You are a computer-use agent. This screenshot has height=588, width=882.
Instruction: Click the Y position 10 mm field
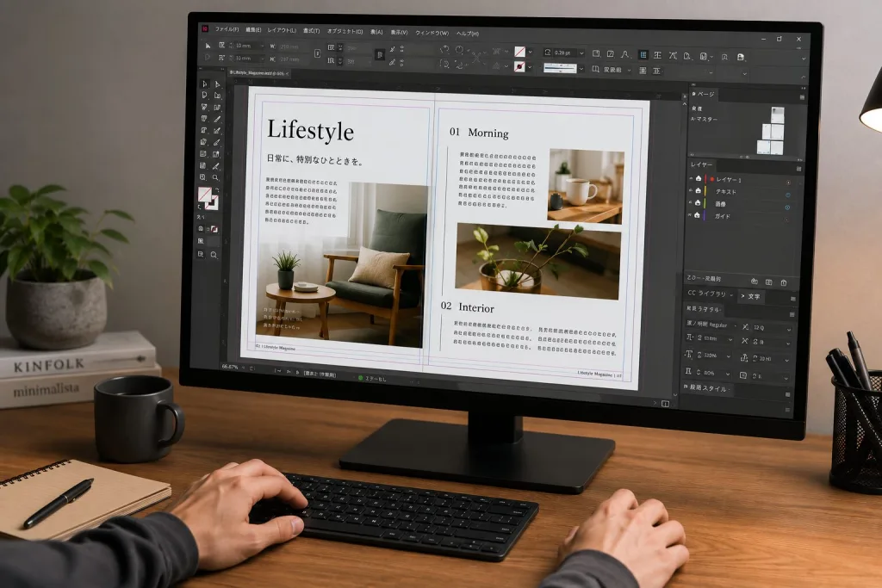[x=245, y=59]
